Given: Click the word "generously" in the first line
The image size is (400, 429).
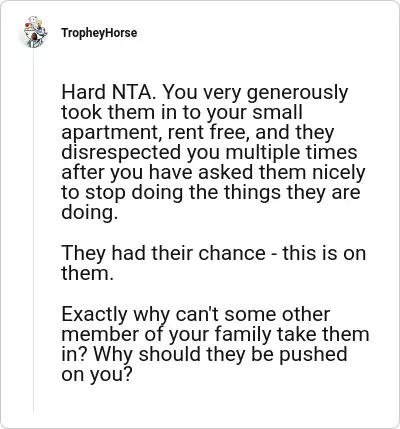Looking at the screenshot, I should [297, 93].
